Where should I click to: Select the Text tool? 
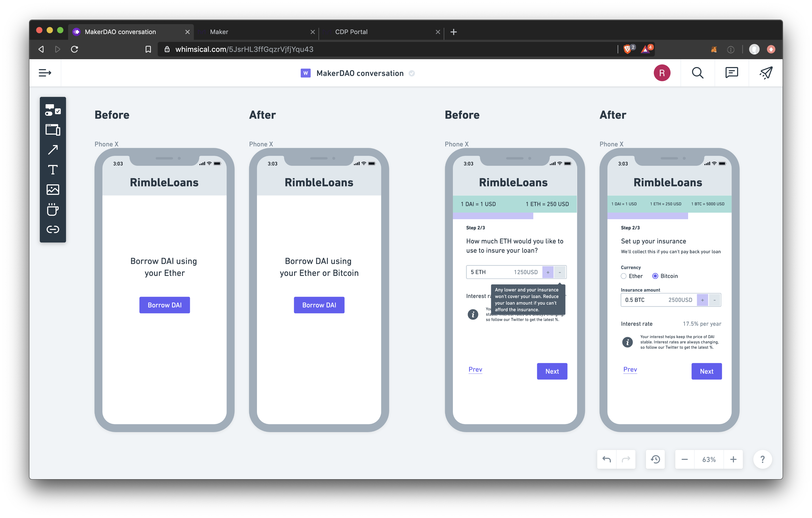[53, 170]
